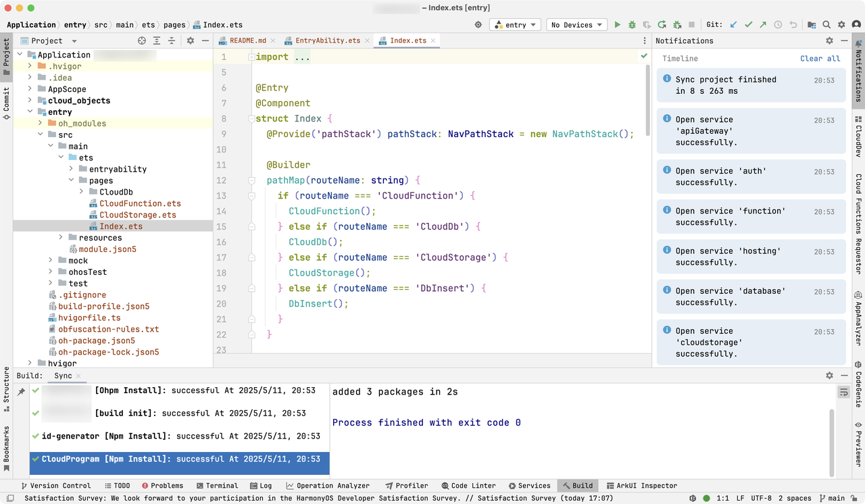Select module.json5 in project tree
Screen dimensions: 865x504
[x=107, y=249]
